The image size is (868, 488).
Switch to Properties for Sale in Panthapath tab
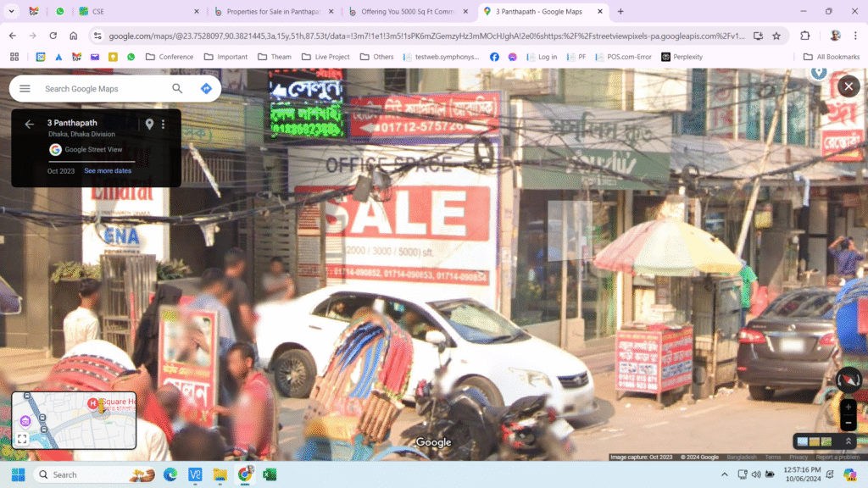274,11
